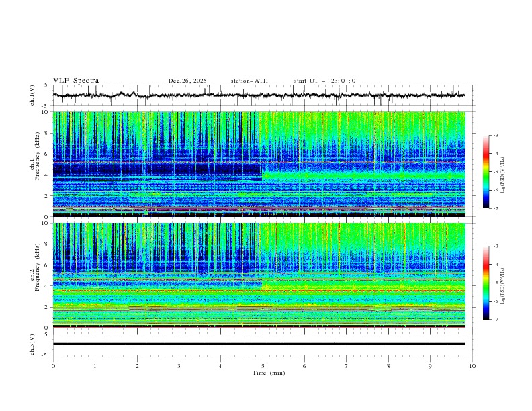This screenshot has height=411, width=532.
Task: Click the time axis tick label '1'
Action: click(x=95, y=366)
